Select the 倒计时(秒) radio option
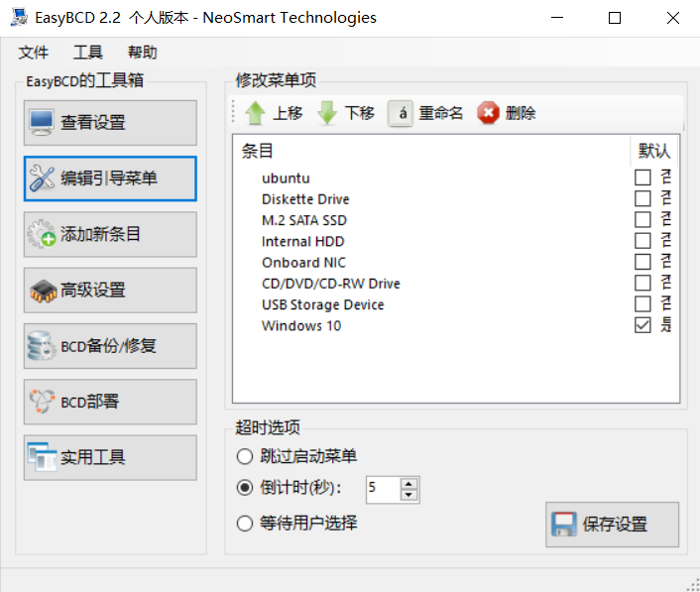Viewport: 700px width, 592px height. point(245,488)
